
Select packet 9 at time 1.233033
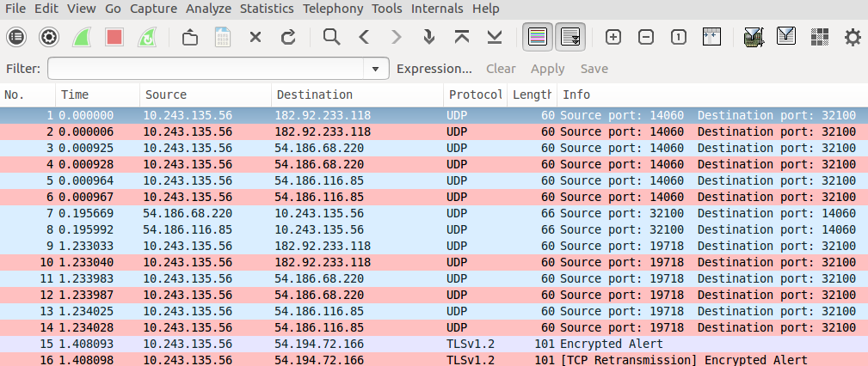click(434, 246)
